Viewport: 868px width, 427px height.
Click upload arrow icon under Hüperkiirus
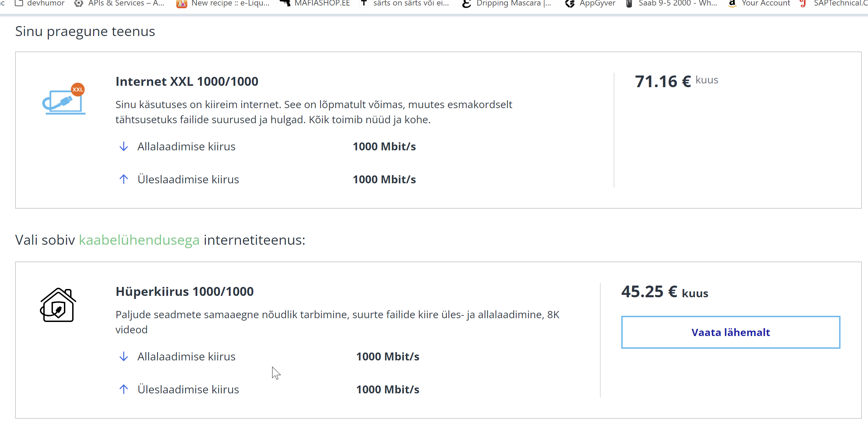pyautogui.click(x=124, y=389)
